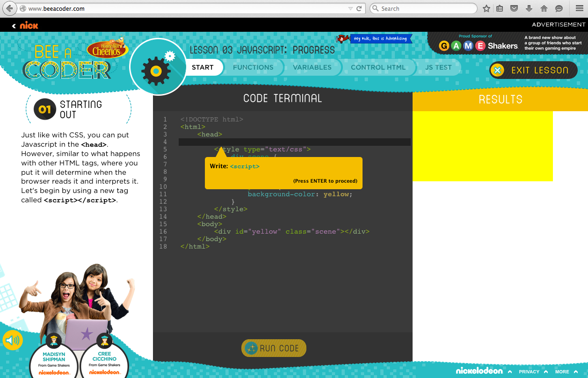Reload the page using the refresh icon
588x378 pixels.
[x=360, y=8]
